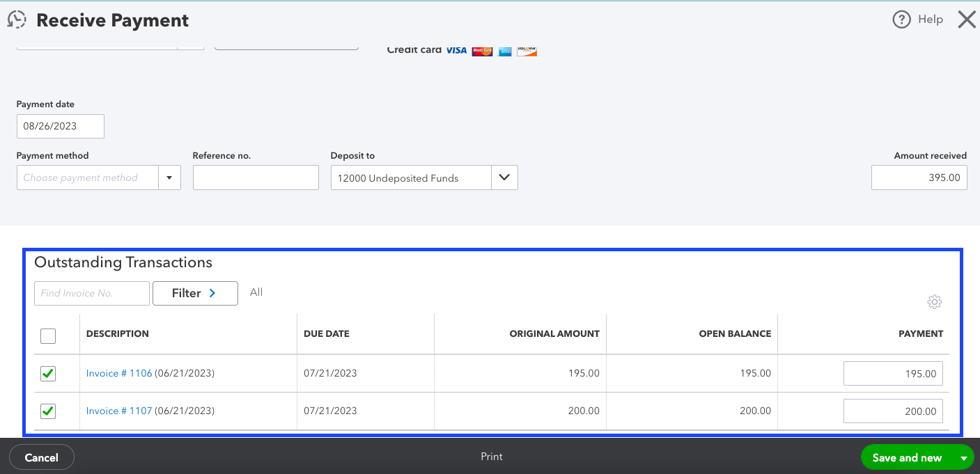Click the ORIGINAL AMOUNT column header
980x474 pixels.
(554, 334)
